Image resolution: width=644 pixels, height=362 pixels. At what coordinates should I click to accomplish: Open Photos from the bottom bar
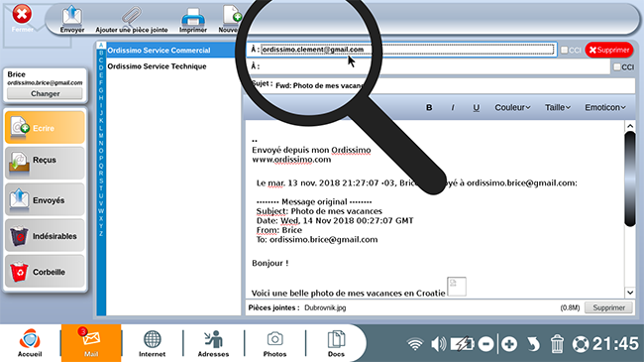274,343
